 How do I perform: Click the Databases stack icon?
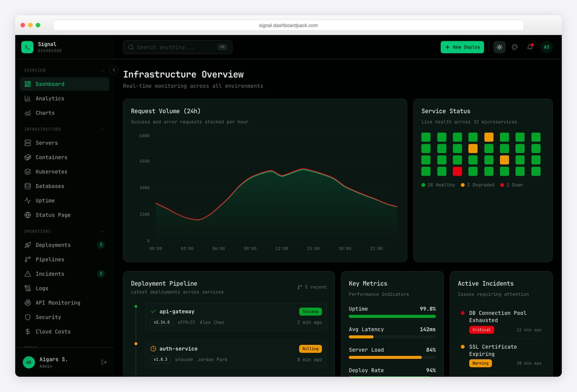[27, 186]
